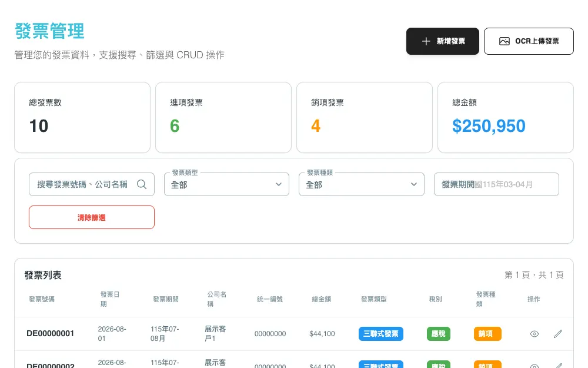Focus the 發票期間 period input field
588x368 pixels.
(496, 184)
